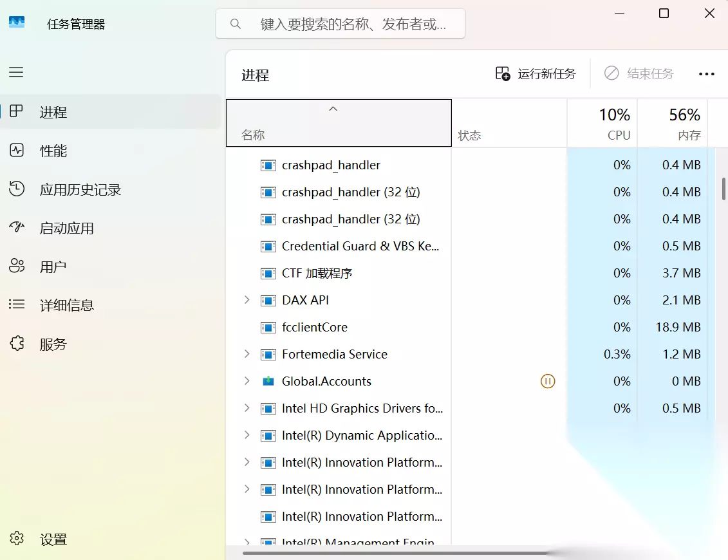Click the 1.2 MB memory value
This screenshot has width=728, height=560.
pyautogui.click(x=682, y=354)
